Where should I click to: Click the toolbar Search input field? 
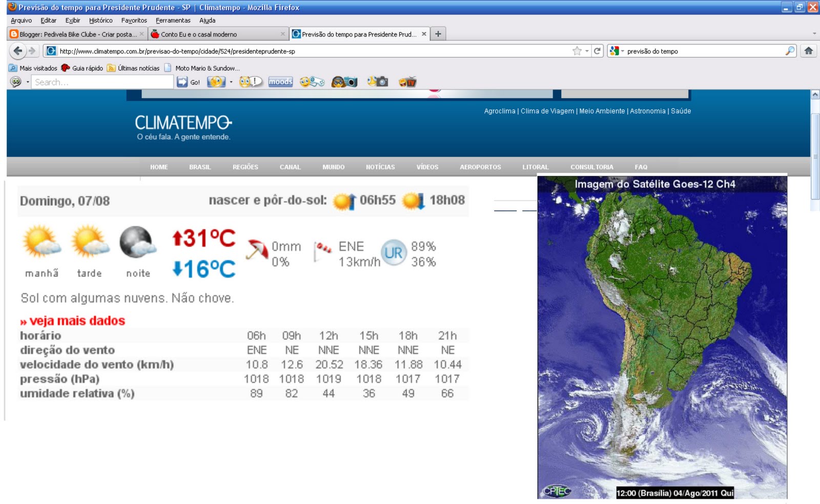tap(102, 82)
